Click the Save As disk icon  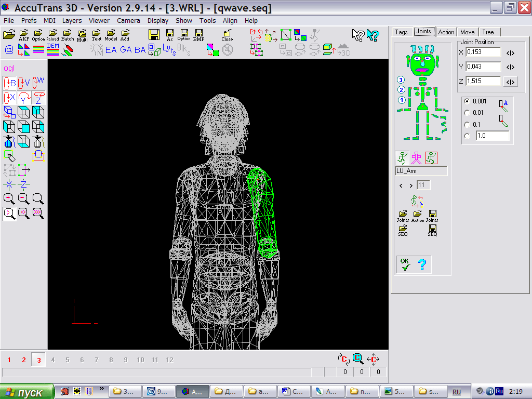[x=170, y=35]
